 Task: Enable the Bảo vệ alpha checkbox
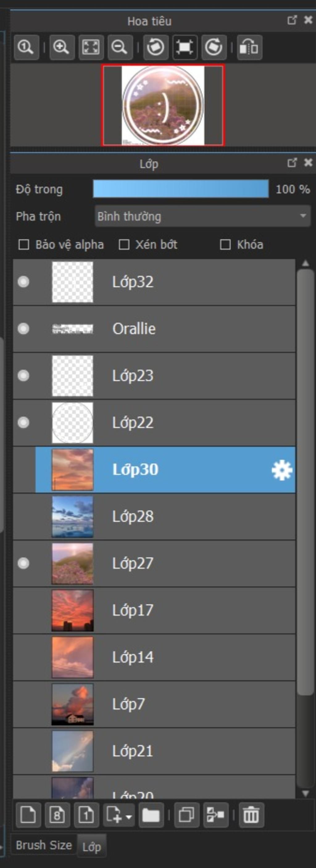click(23, 245)
